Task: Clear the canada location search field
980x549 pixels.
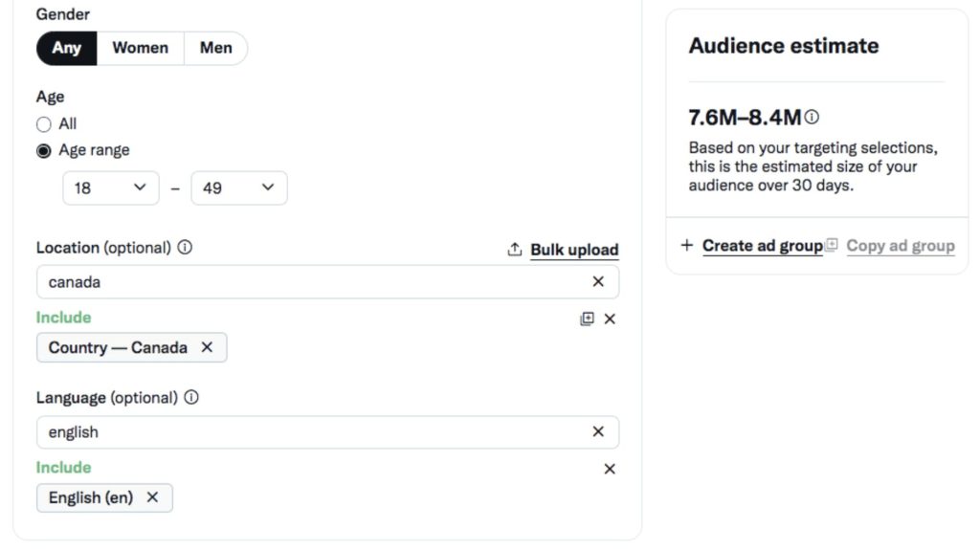Action: 598,282
